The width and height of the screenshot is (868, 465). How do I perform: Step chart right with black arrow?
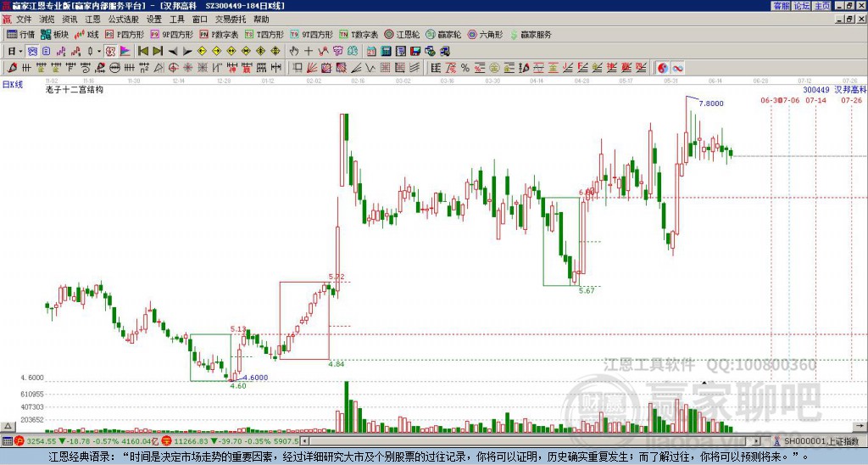tap(187, 52)
